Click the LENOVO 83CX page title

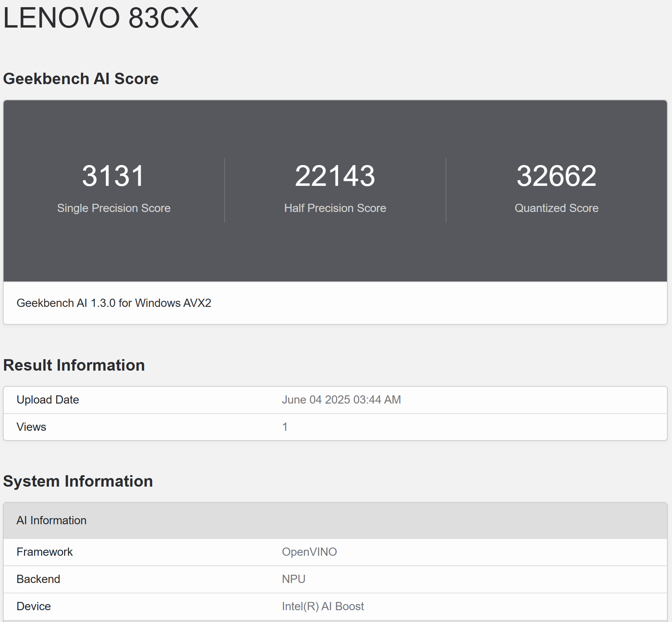pyautogui.click(x=101, y=18)
